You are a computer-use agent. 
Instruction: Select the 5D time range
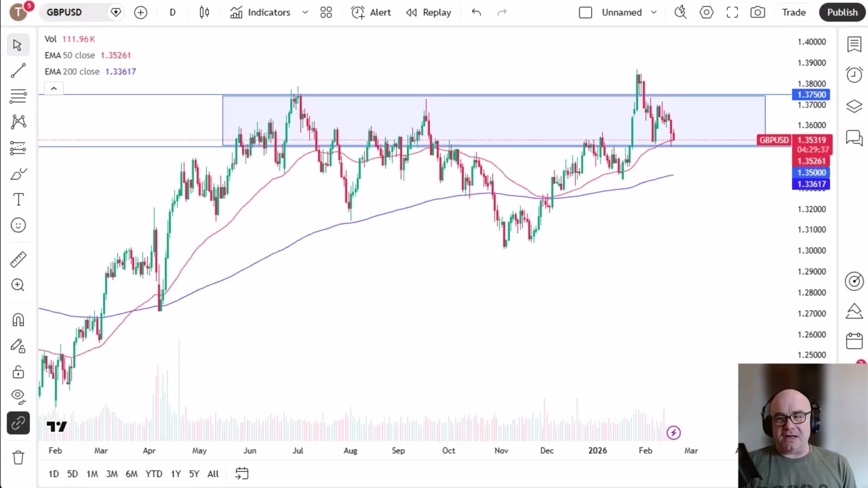pyautogui.click(x=73, y=474)
